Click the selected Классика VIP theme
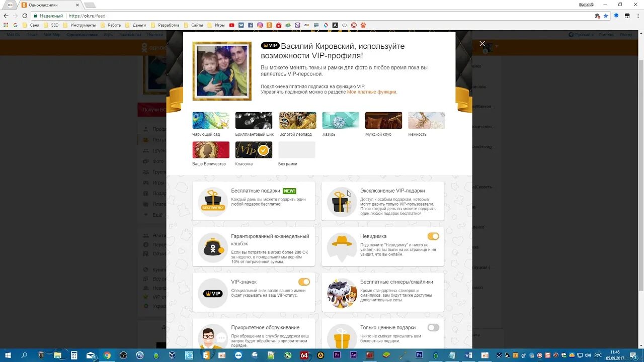 [x=254, y=150]
